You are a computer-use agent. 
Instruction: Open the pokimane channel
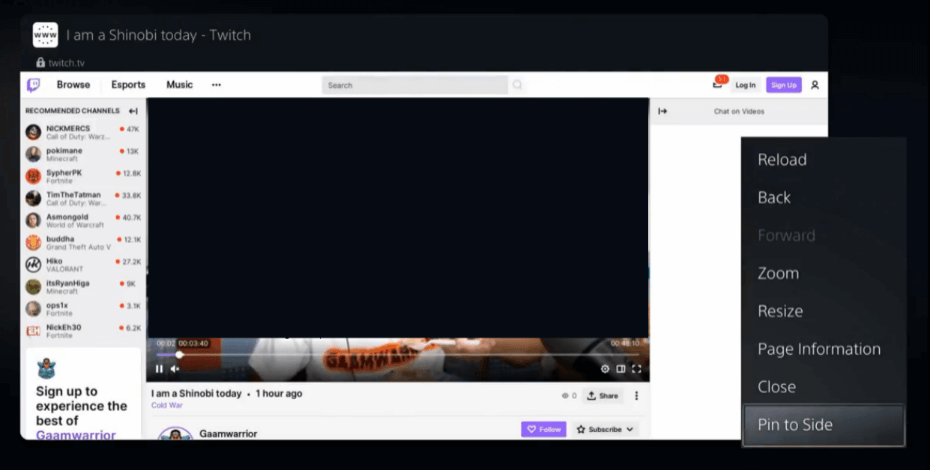click(83, 154)
